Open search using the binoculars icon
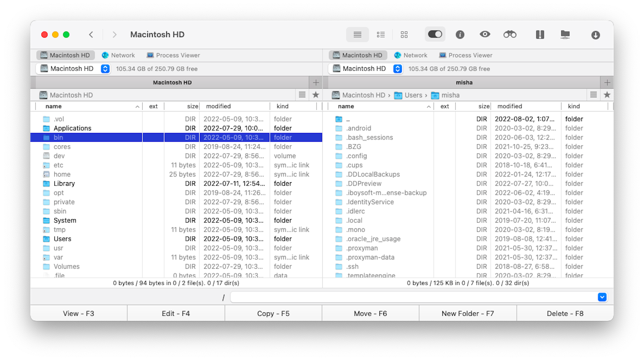Viewport: 644px width, 361px height. point(510,34)
